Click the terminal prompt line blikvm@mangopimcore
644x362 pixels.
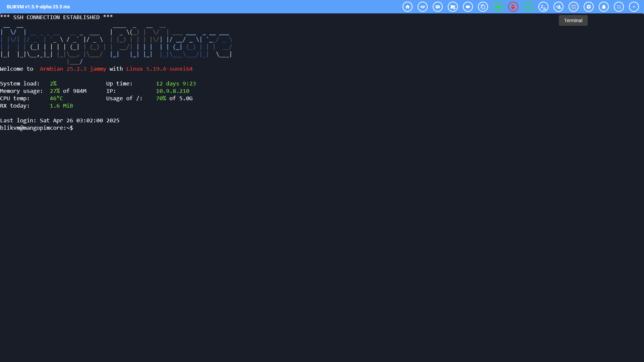click(36, 128)
